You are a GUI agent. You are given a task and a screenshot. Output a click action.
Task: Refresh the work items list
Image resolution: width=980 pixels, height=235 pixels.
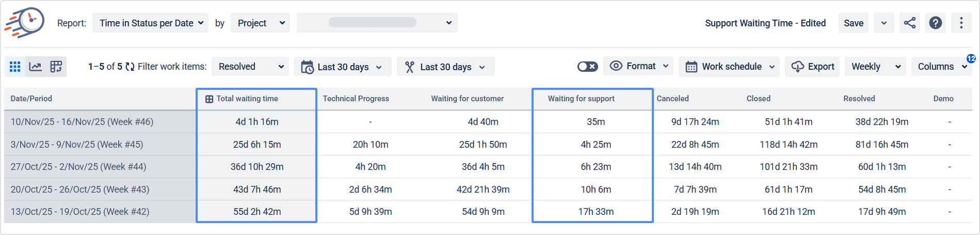(130, 67)
